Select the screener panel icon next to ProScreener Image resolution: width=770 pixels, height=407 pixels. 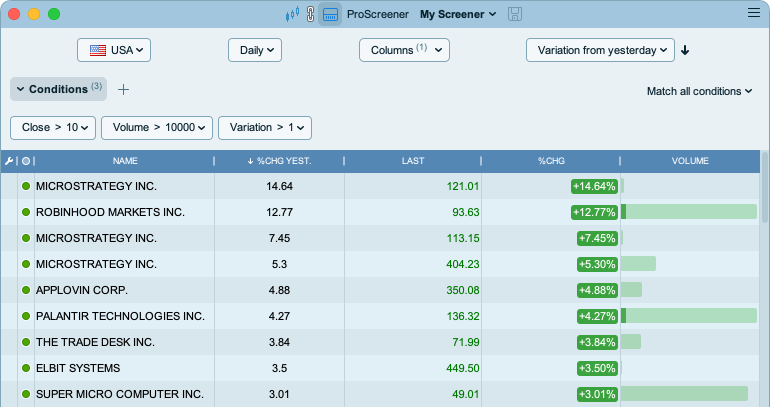pyautogui.click(x=330, y=14)
